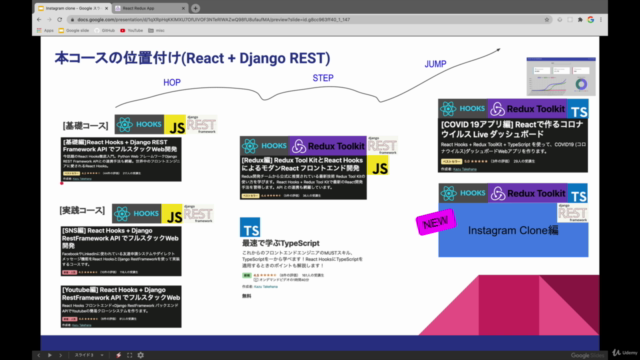Reload the current page
Viewport: 640px width, 360px height.
[x=60, y=20]
